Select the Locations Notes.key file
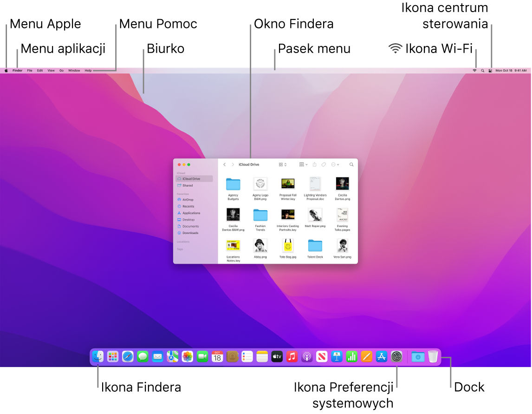 point(233,250)
